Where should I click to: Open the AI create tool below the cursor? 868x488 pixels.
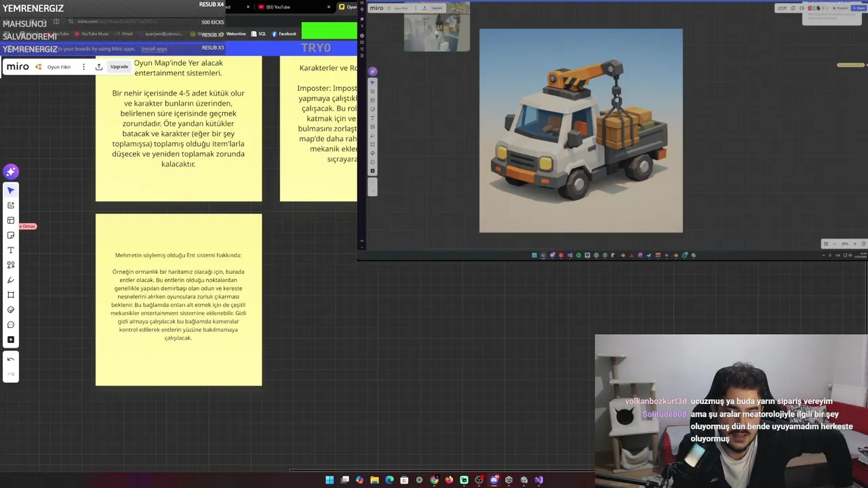10,205
